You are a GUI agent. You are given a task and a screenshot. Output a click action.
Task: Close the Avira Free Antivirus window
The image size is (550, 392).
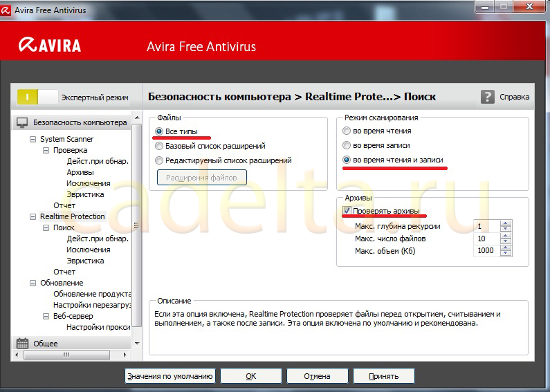(x=531, y=6)
